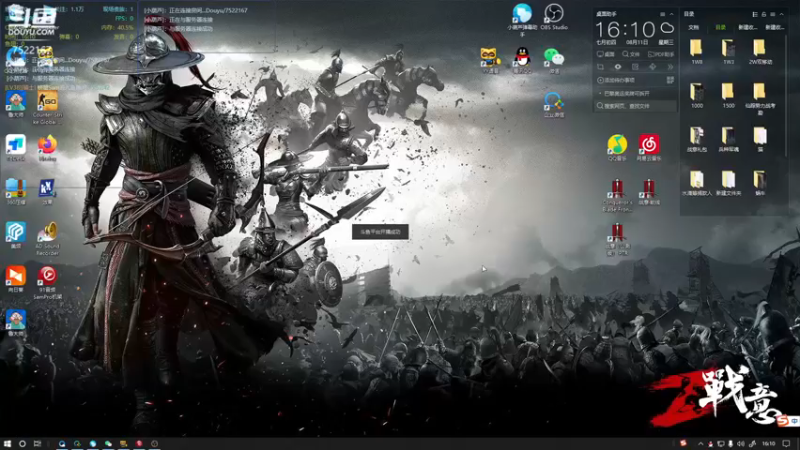Launch the AD Sound Recorder shortcut
The height and width of the screenshot is (450, 800).
point(47,232)
